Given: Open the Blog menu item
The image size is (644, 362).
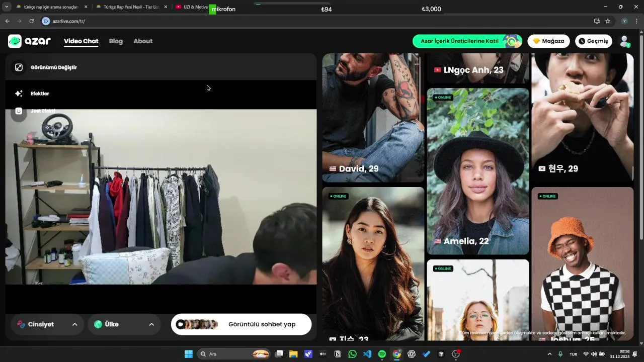Looking at the screenshot, I should point(116,41).
